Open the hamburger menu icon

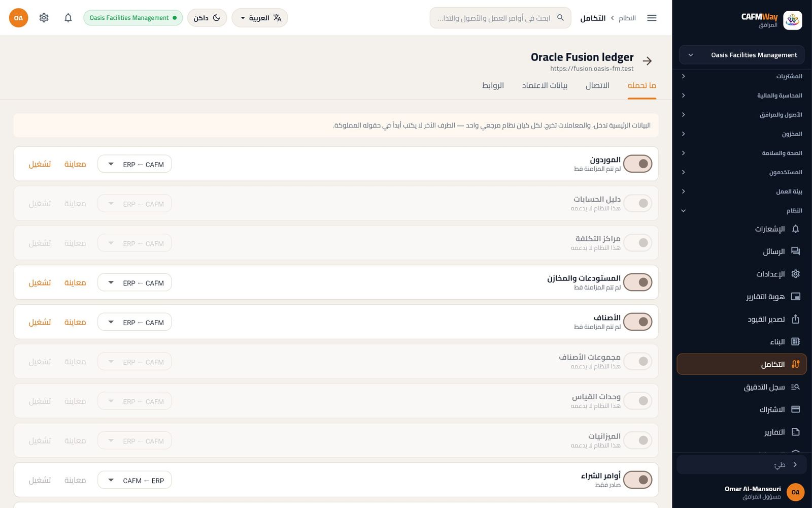652,18
